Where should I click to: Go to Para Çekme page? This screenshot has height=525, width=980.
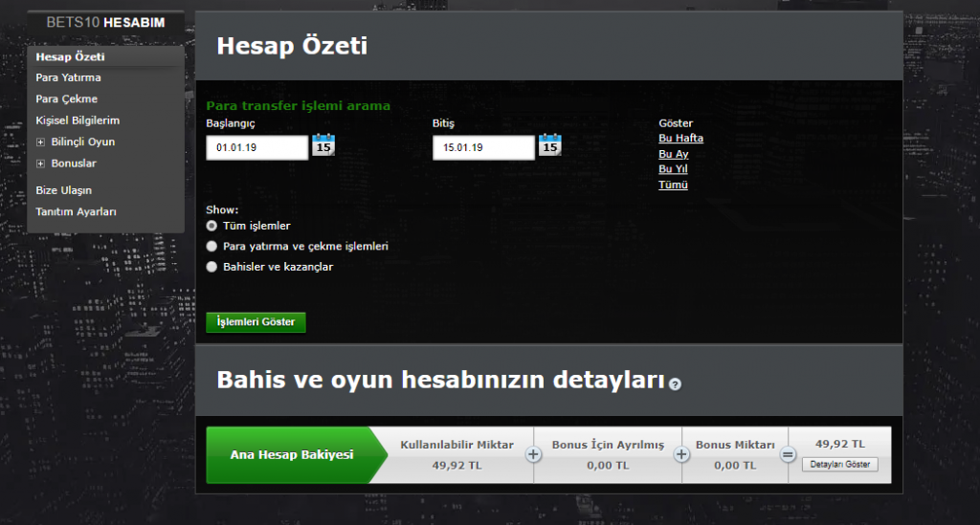click(x=66, y=98)
